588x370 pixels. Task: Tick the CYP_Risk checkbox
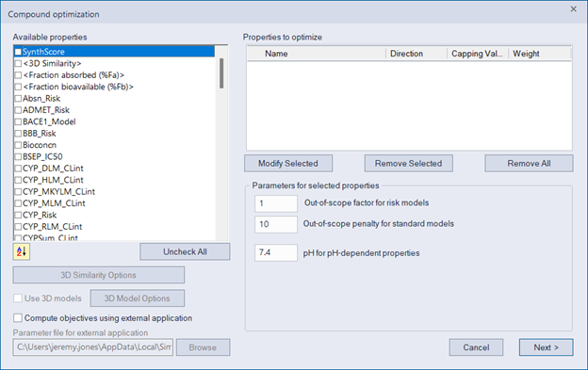point(18,215)
